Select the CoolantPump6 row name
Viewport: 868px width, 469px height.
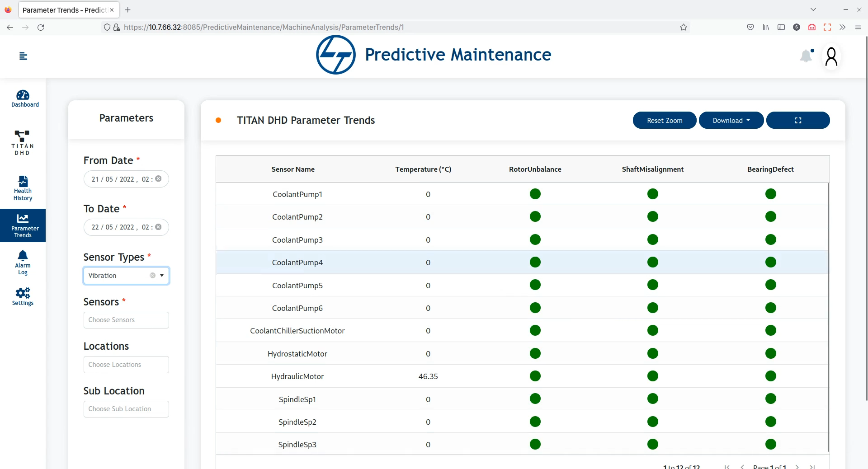tap(297, 308)
